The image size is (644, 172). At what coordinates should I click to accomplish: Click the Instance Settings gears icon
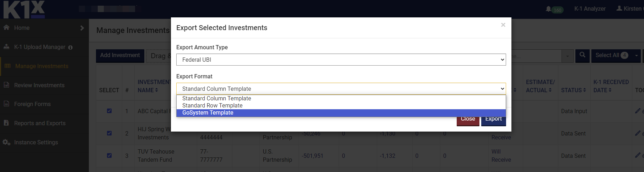pyautogui.click(x=6, y=142)
